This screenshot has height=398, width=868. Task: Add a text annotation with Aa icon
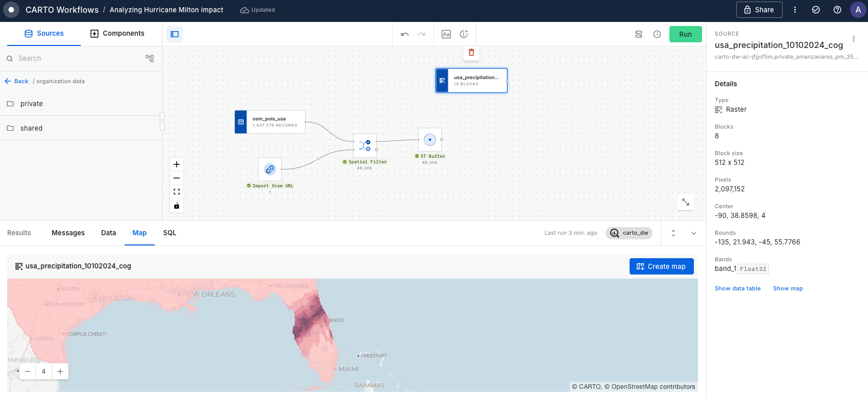(x=446, y=34)
